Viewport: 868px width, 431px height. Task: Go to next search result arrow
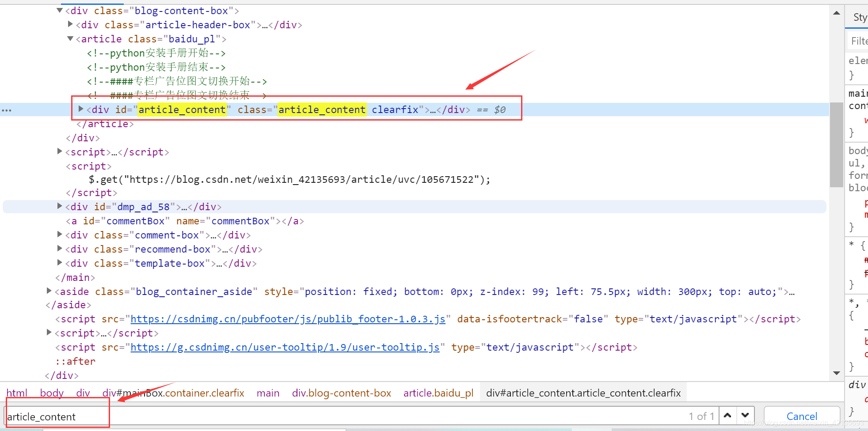(x=745, y=416)
